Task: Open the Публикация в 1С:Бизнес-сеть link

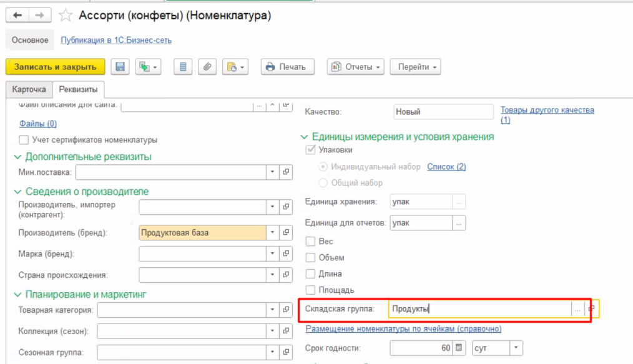Action: coord(116,41)
